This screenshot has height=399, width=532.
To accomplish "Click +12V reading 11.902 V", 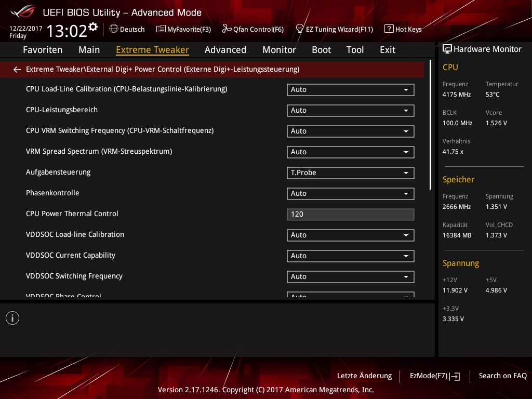I will coord(455,290).
